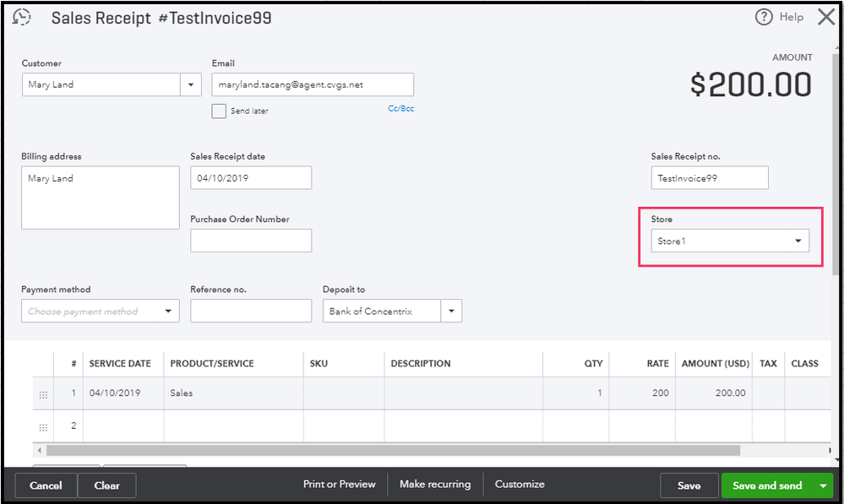Click the Cancel button
Screen dimensions: 844x504
click(x=46, y=485)
